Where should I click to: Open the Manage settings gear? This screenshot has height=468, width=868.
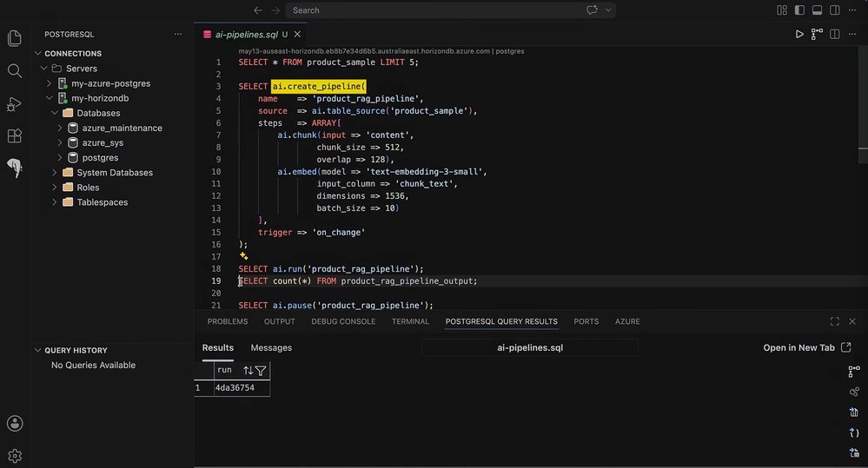click(x=15, y=456)
